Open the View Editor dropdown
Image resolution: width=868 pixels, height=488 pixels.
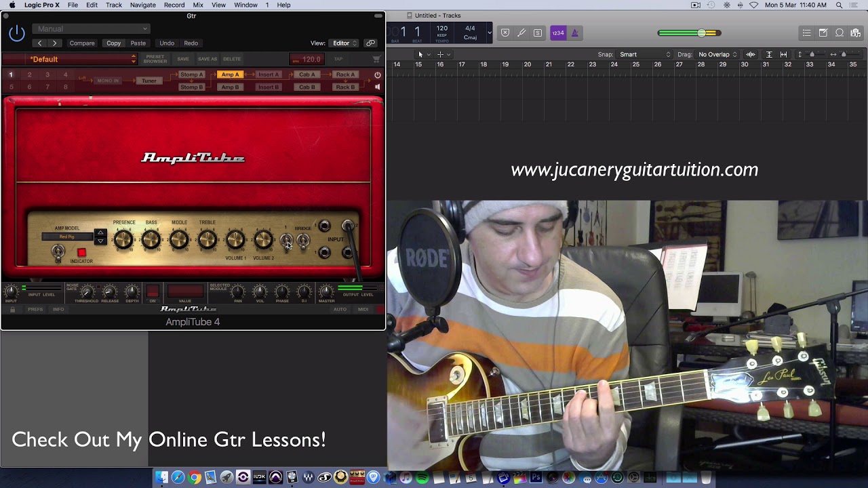344,43
